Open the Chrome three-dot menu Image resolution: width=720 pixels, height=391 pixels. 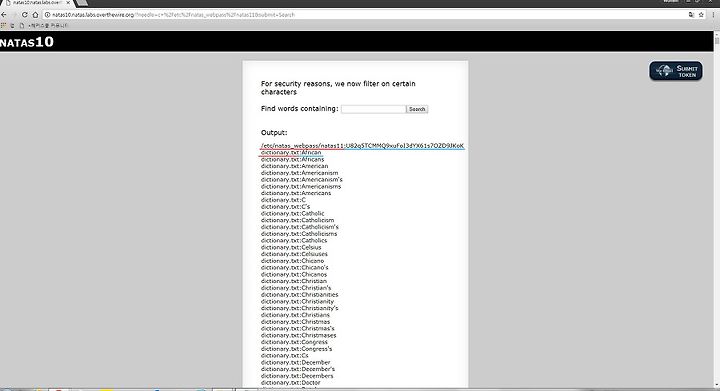point(713,15)
